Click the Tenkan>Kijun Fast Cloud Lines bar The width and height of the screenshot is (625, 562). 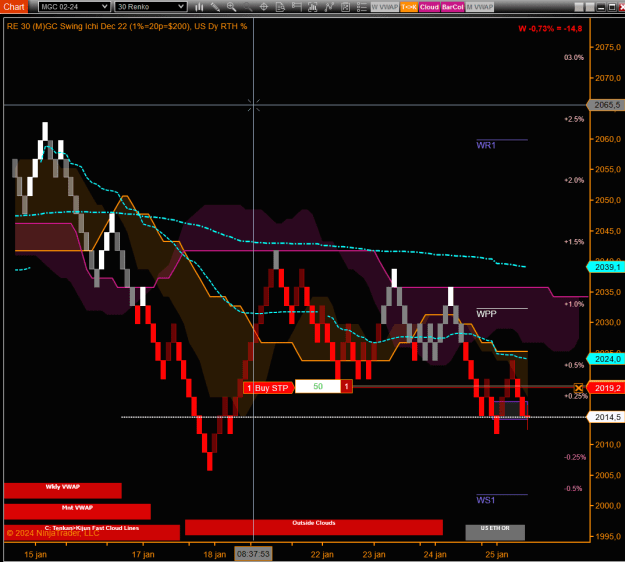pyautogui.click(x=92, y=532)
